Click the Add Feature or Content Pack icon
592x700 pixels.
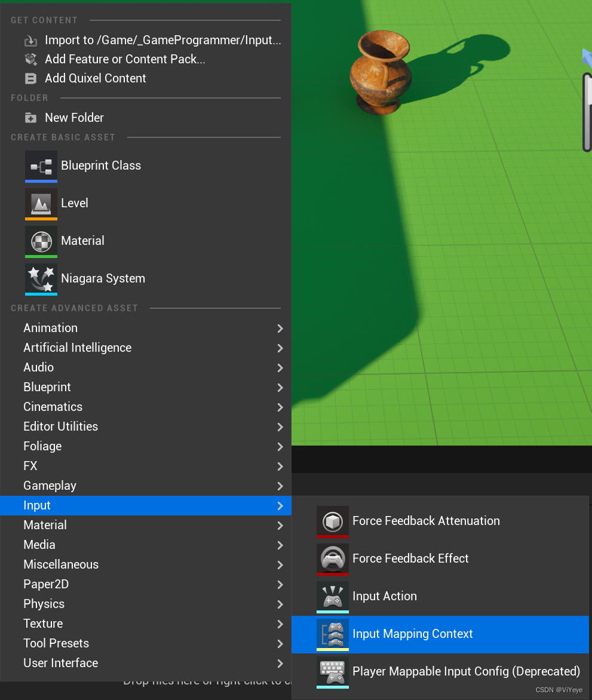click(x=30, y=59)
